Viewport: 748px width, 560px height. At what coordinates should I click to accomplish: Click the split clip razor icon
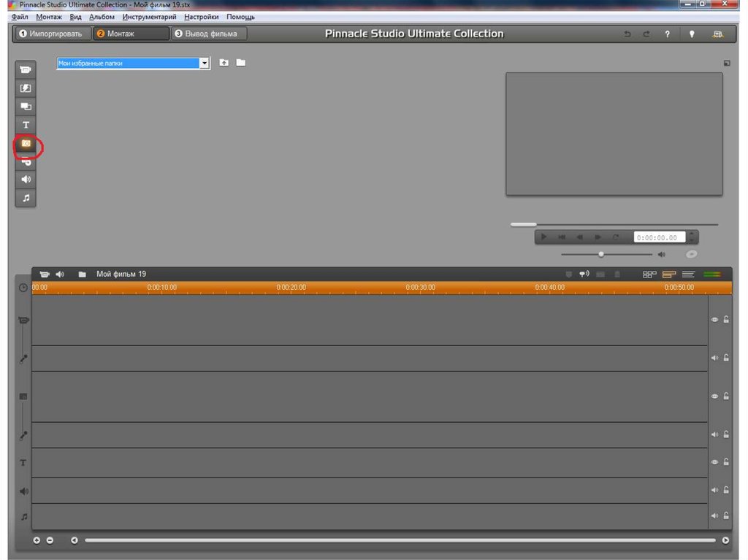tap(600, 275)
